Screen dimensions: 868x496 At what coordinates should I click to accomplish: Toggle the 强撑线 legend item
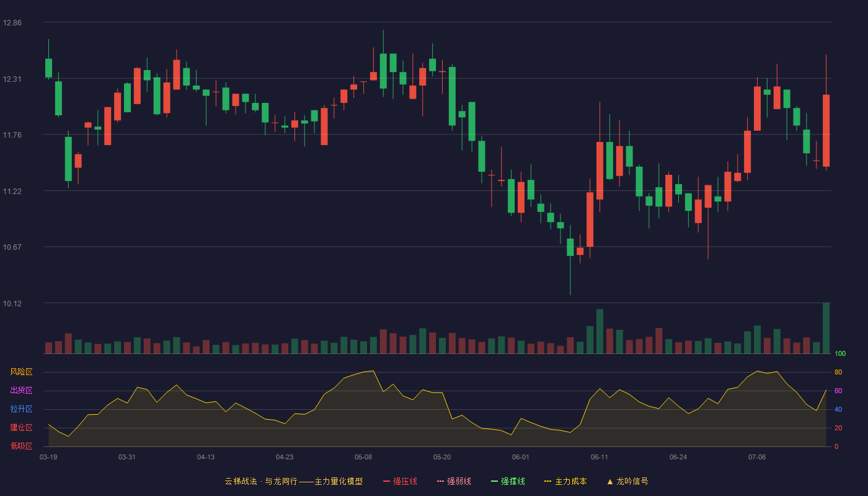pyautogui.click(x=508, y=481)
